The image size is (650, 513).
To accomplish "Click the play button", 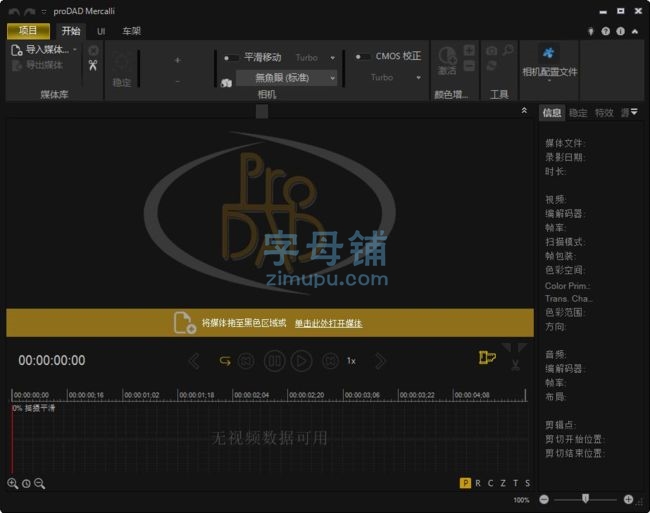I will click(301, 361).
